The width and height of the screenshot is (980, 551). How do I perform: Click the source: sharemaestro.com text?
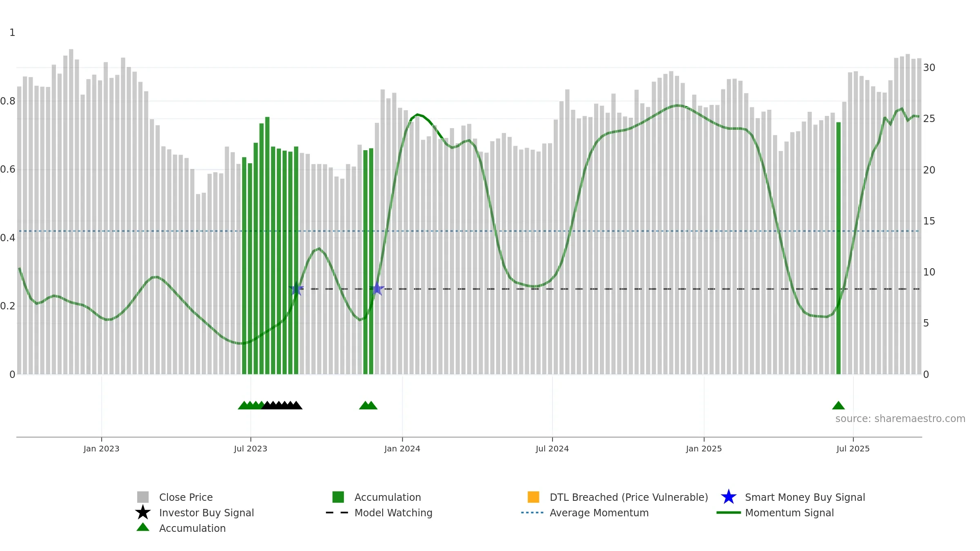click(900, 419)
